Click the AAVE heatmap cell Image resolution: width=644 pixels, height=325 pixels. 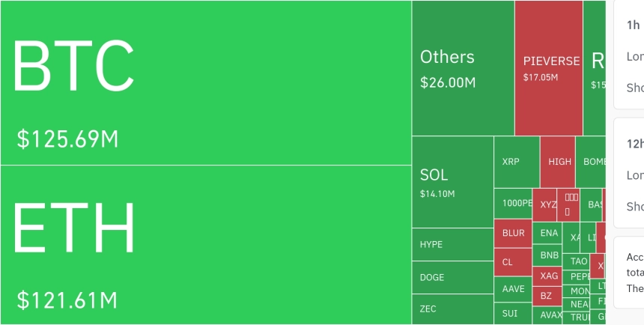[513, 289]
